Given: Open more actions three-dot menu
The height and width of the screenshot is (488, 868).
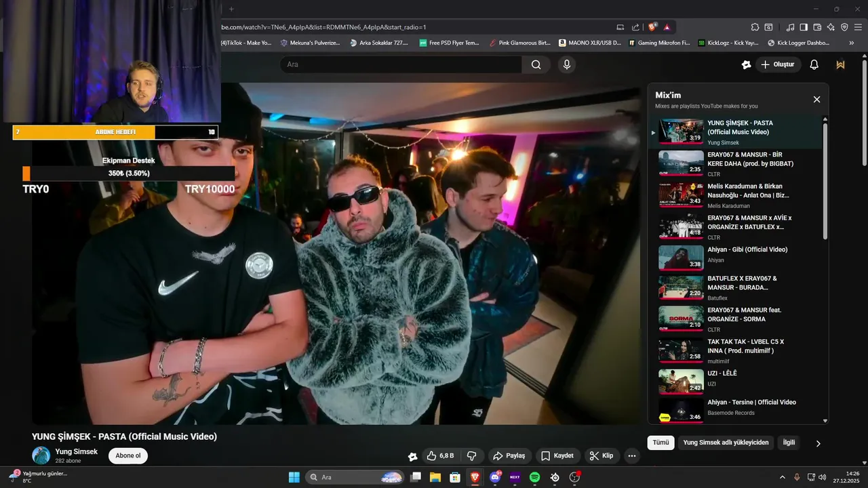Looking at the screenshot, I should pos(632,455).
